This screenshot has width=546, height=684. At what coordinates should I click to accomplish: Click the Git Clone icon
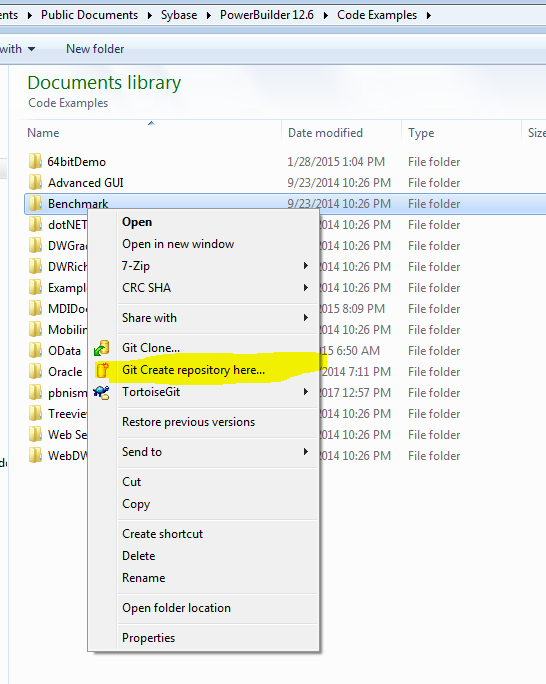pos(101,348)
